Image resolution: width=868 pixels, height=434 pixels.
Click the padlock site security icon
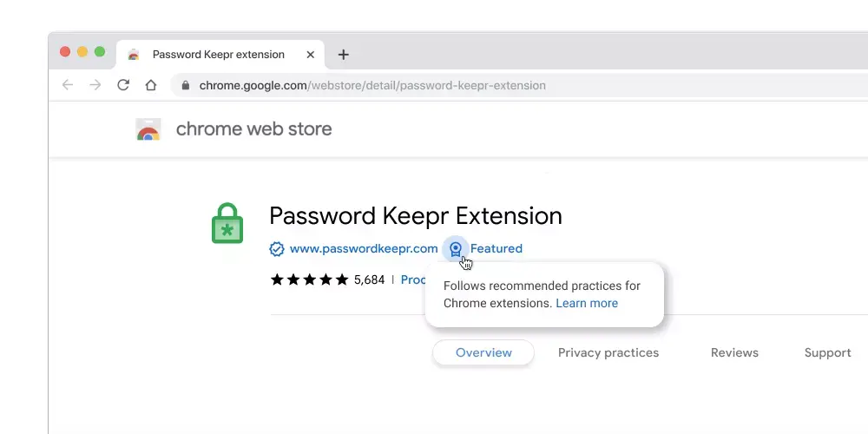pos(186,85)
